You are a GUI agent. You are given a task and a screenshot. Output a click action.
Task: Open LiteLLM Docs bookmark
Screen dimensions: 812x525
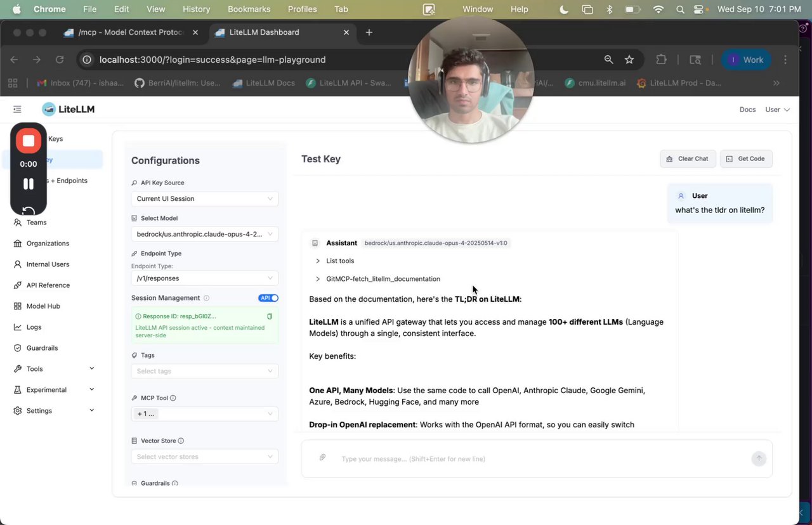(264, 83)
